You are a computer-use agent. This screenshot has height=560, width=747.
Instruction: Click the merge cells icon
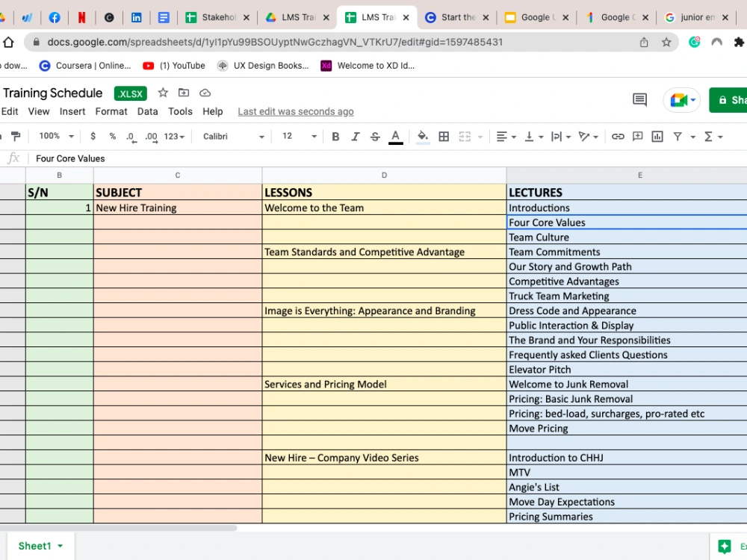[x=465, y=137]
